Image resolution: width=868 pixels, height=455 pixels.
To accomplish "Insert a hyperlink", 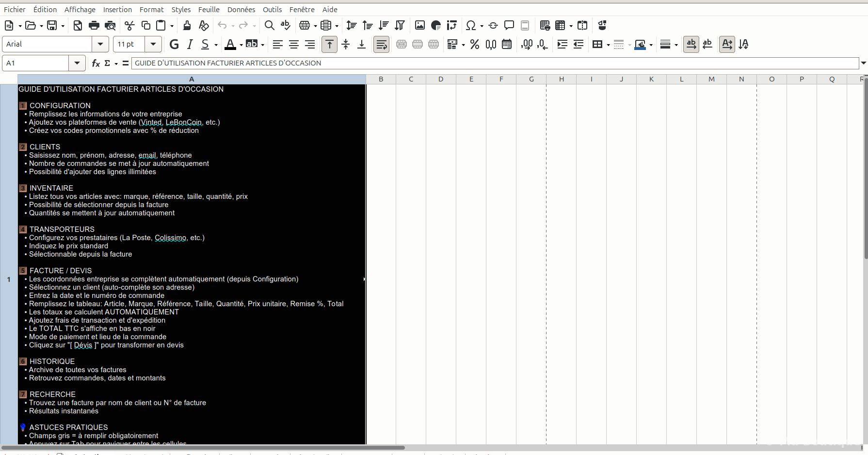I will tap(493, 25).
